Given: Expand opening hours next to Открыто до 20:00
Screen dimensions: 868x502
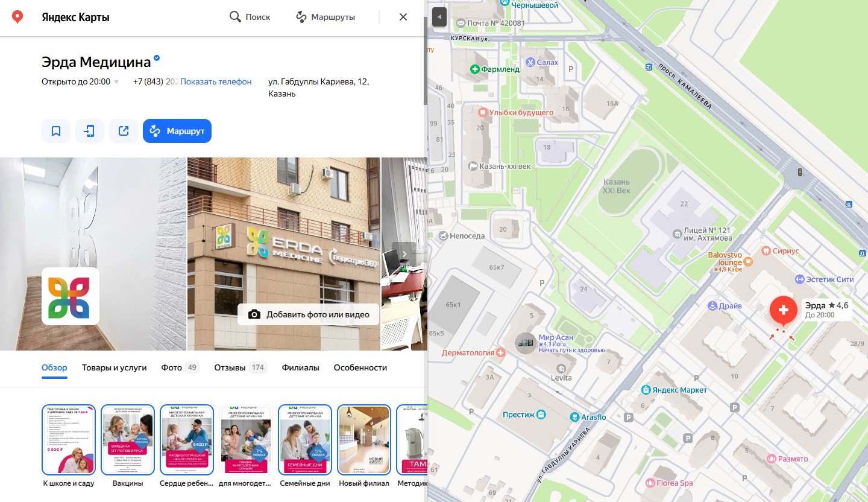Looking at the screenshot, I should [116, 82].
